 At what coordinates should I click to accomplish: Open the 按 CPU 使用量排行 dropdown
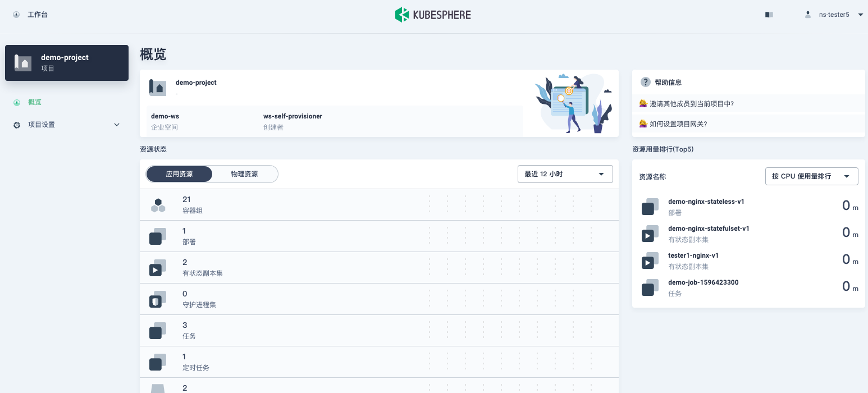pos(811,176)
